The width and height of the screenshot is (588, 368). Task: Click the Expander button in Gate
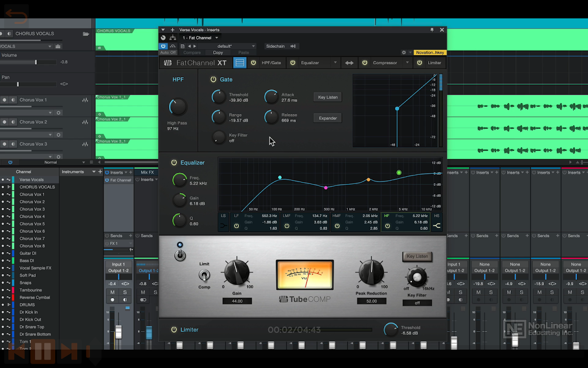(x=328, y=118)
